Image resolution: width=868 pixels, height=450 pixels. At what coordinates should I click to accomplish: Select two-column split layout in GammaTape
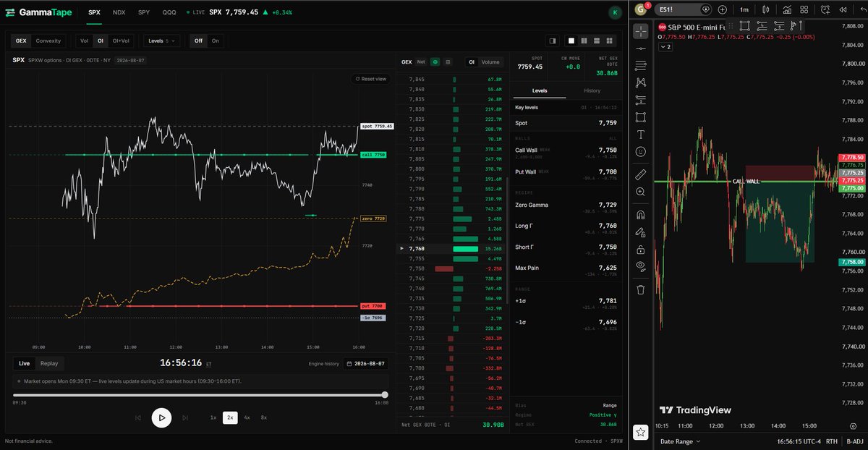584,41
